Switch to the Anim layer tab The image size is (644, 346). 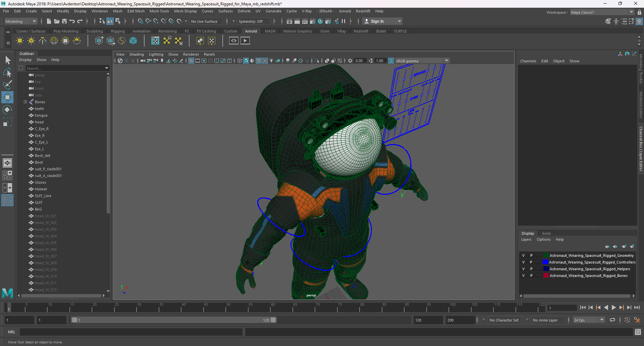click(x=546, y=233)
